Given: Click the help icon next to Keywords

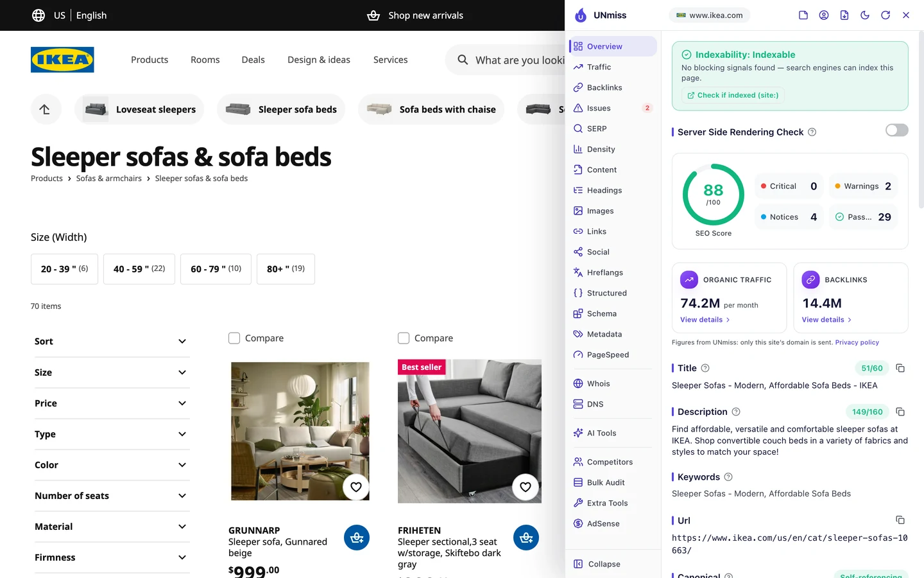Looking at the screenshot, I should pos(728,477).
